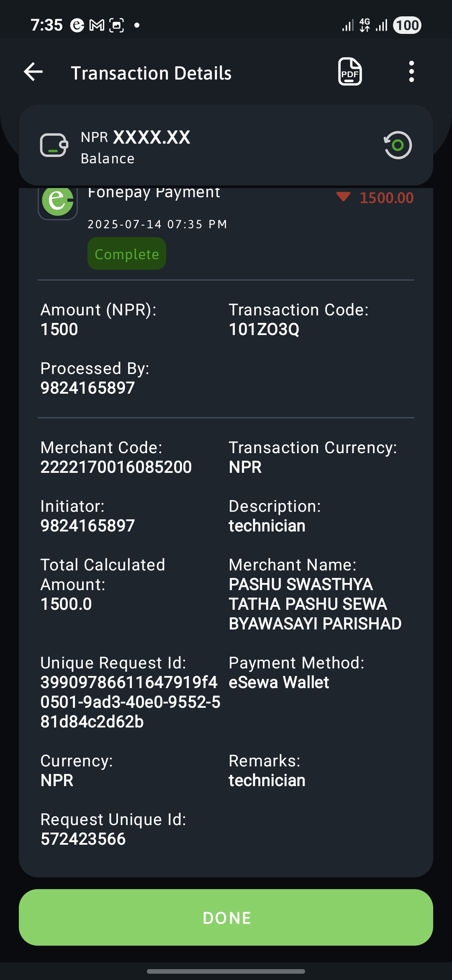Tap the Unique Request Id value
452x980 pixels.
[130, 702]
